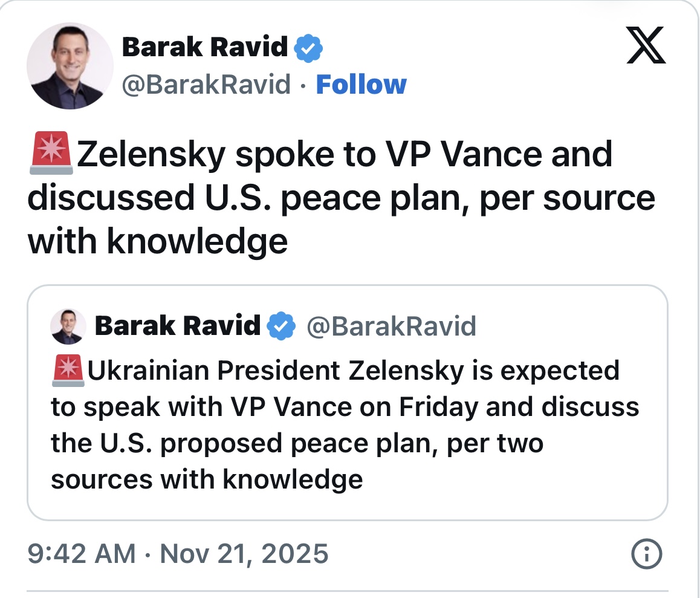Open the 'Barak Ravid' name in the quoted tweet
This screenshot has height=598, width=700.
(x=177, y=327)
